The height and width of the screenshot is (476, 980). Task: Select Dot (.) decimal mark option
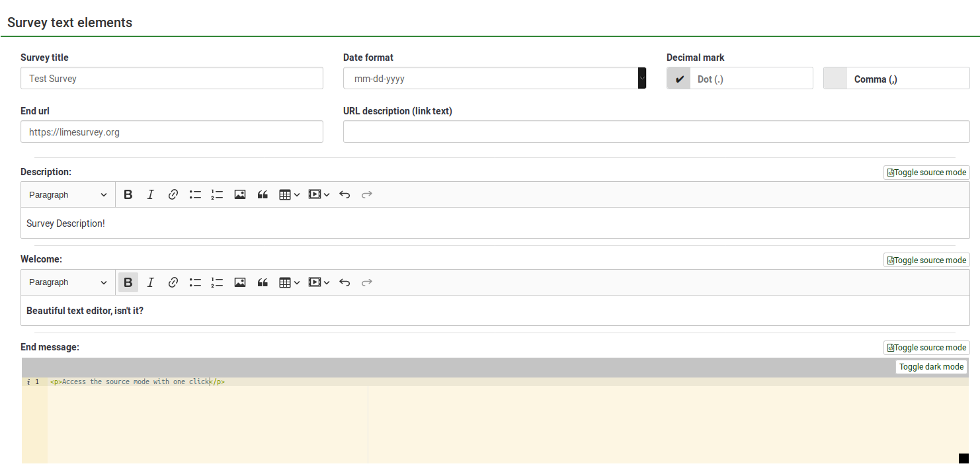[x=739, y=79]
